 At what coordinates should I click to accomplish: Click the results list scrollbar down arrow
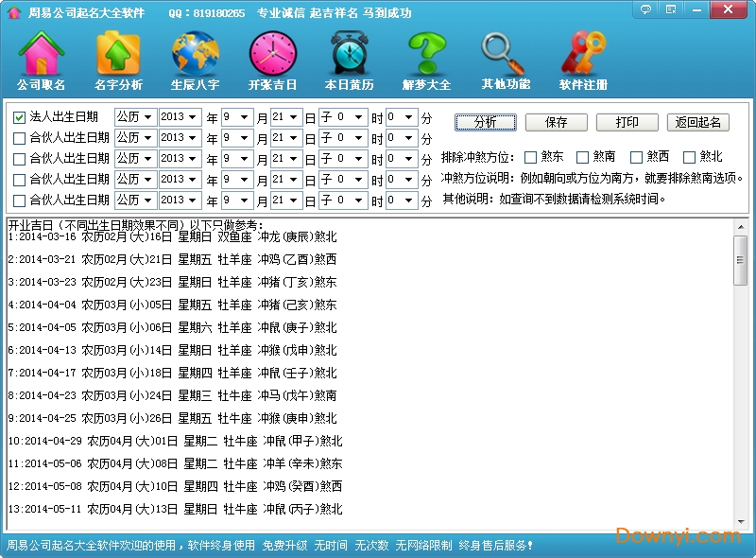[741, 522]
